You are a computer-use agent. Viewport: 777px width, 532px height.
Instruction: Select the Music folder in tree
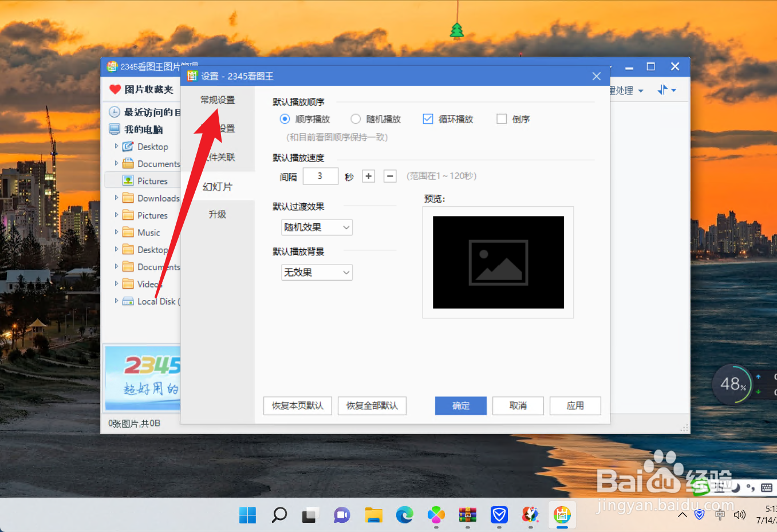pyautogui.click(x=148, y=232)
